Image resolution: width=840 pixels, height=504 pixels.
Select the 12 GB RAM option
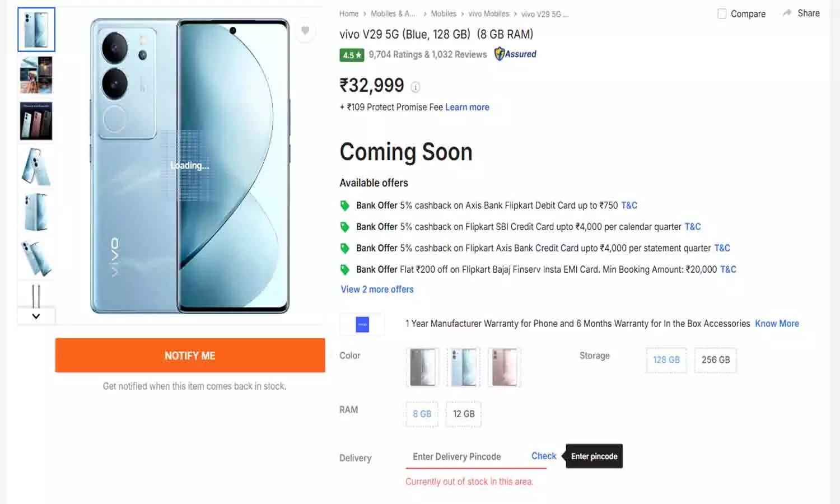click(x=463, y=414)
